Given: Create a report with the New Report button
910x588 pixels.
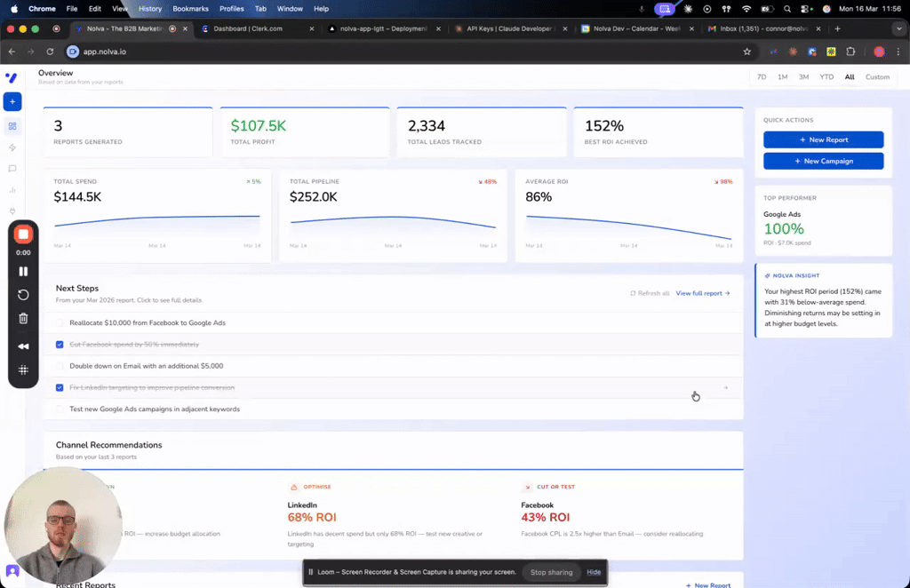Looking at the screenshot, I should point(823,139).
